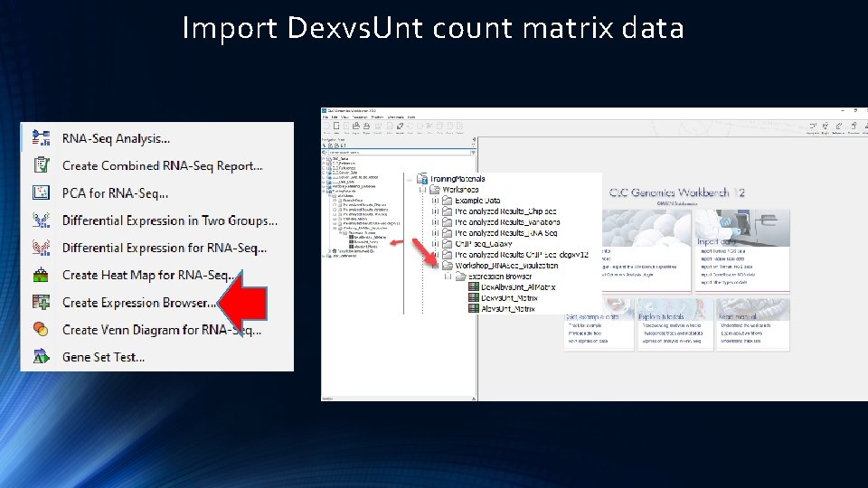
Task: Click the Navigation Area search field
Action: coord(399,152)
